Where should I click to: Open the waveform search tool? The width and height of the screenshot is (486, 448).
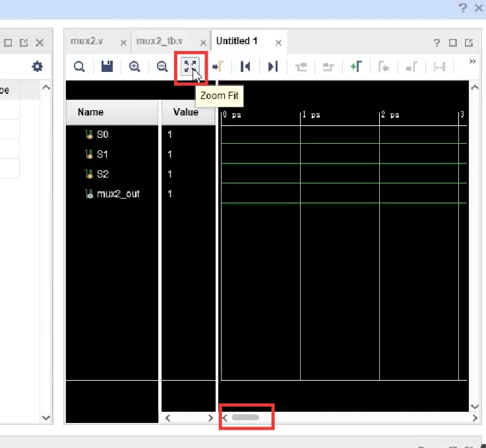(79, 67)
